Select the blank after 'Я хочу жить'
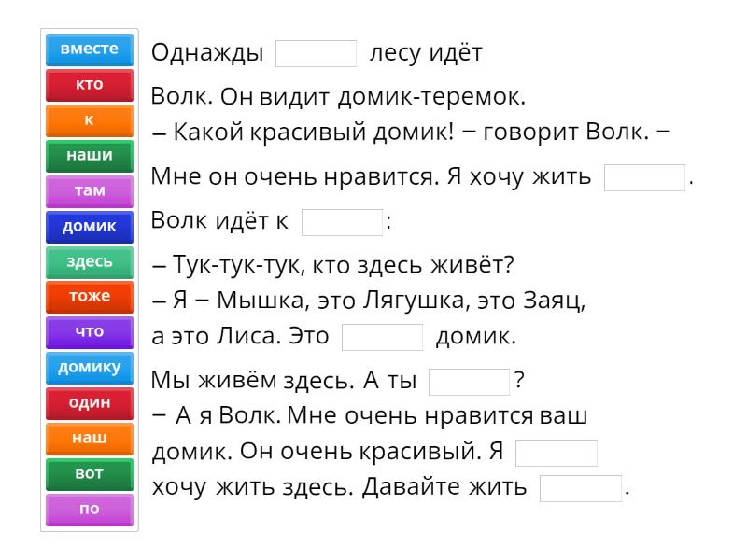 pos(645,178)
